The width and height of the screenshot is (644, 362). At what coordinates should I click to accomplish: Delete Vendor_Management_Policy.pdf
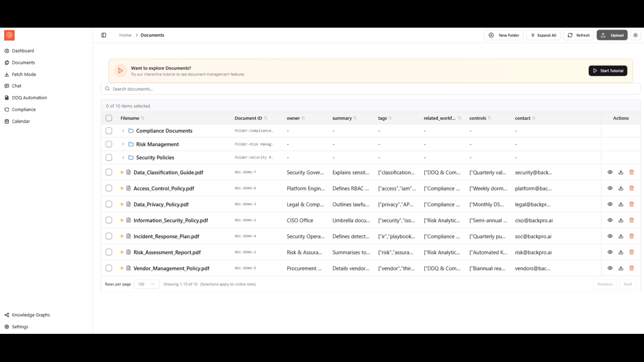pyautogui.click(x=631, y=268)
